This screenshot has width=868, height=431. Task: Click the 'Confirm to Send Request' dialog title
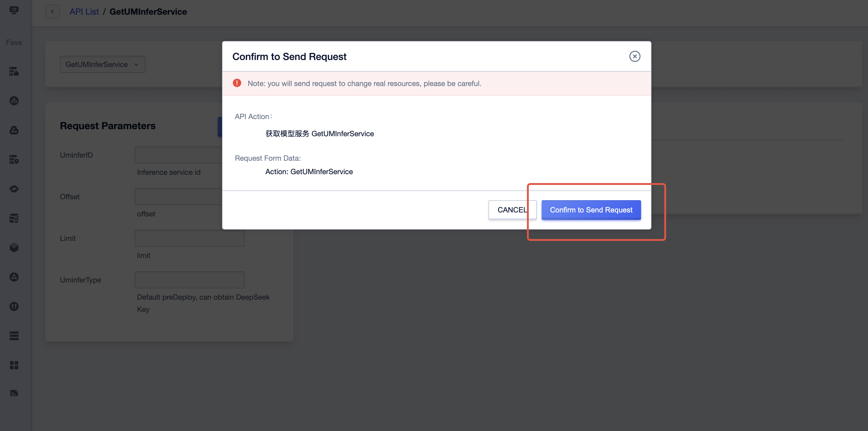tap(289, 57)
